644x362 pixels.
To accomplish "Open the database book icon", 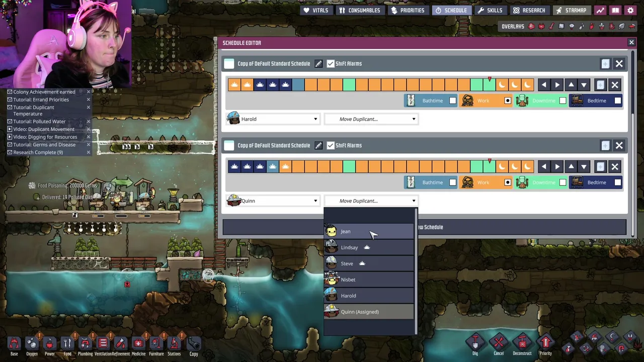I will [x=615, y=10].
